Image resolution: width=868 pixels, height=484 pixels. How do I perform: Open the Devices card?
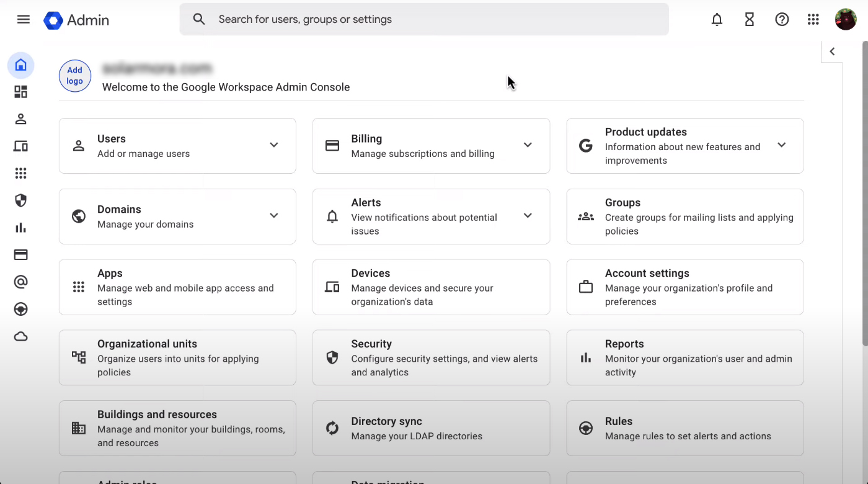click(431, 287)
